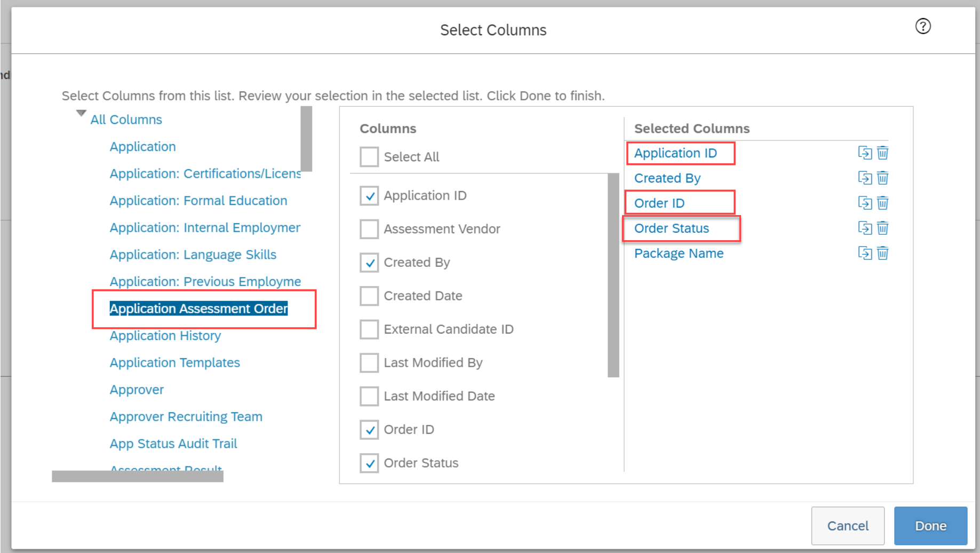980x553 pixels.
Task: Open the help icon in dialog header
Action: (923, 26)
